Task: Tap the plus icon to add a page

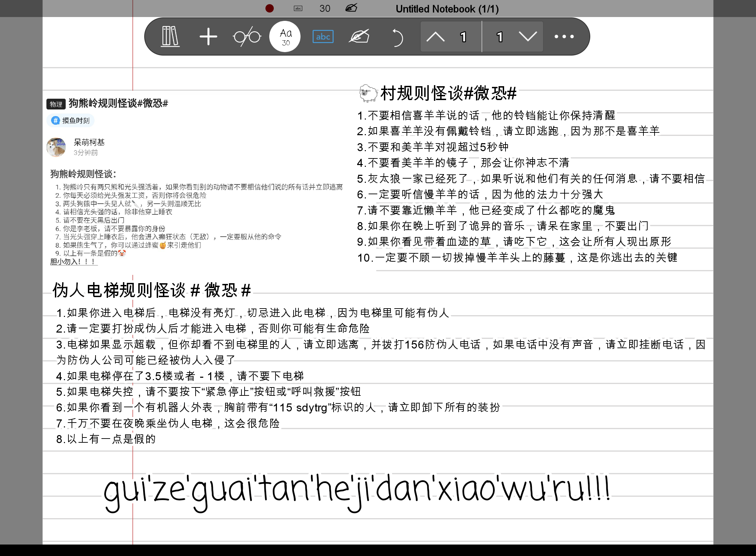Action: point(208,36)
